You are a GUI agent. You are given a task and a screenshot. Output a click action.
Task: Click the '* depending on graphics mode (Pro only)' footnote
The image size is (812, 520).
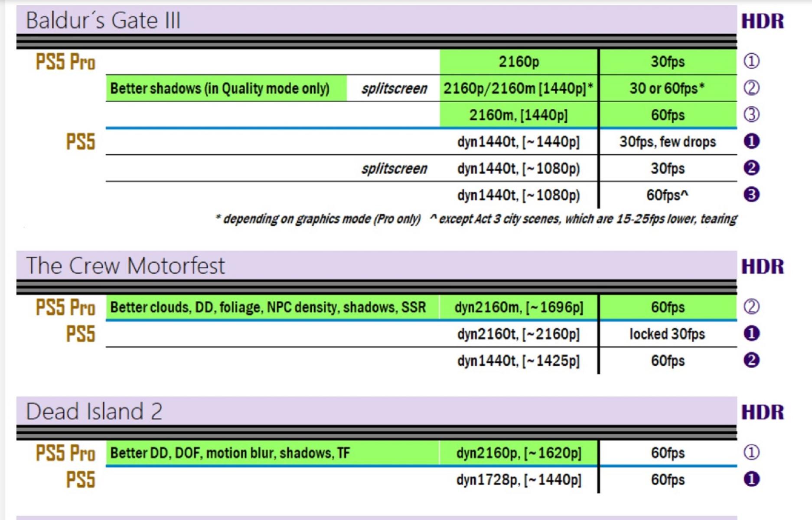tap(318, 219)
